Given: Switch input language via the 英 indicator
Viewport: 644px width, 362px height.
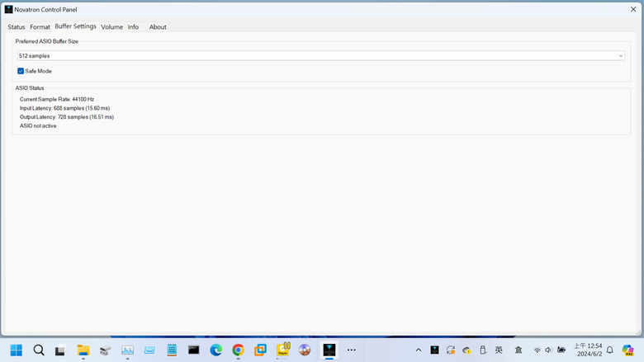Looking at the screenshot, I should (499, 350).
